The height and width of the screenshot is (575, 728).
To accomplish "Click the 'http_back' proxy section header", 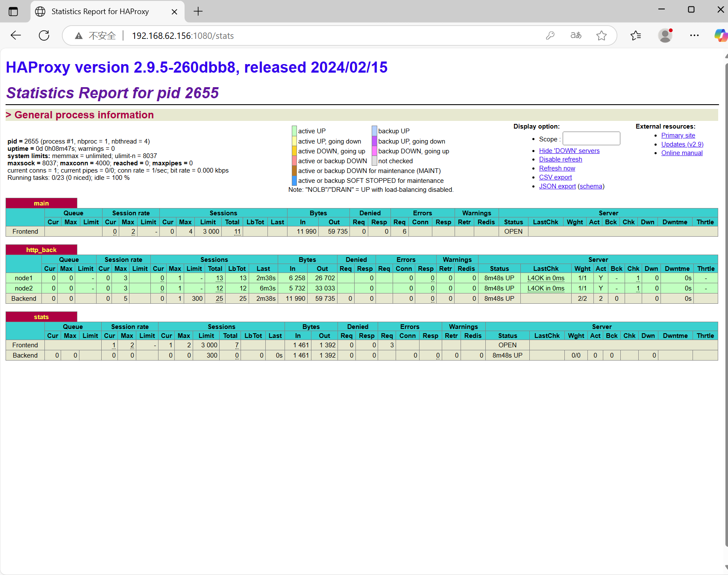I will (x=41, y=250).
